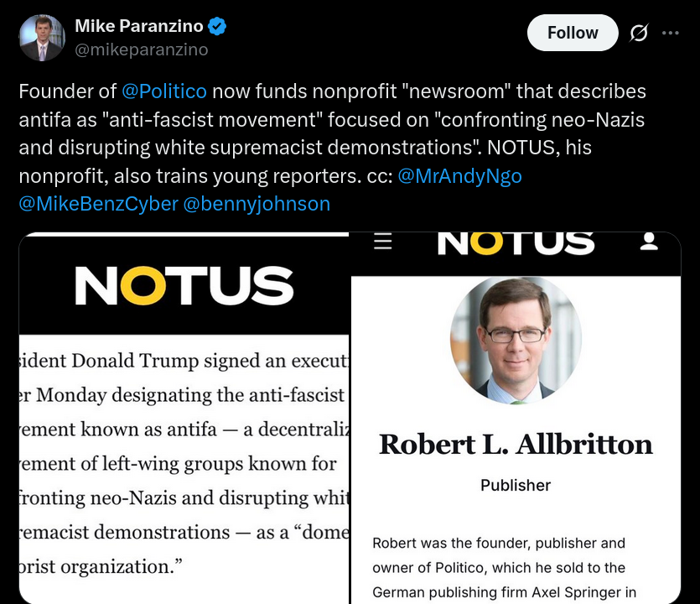This screenshot has height=604, width=700.
Task: Click the Mike Paranzino display name
Action: pos(138,27)
